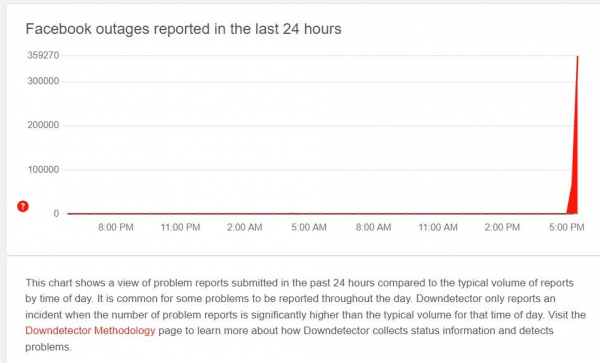The height and width of the screenshot is (363, 600).
Task: Click the 100000 y-axis label
Action: [x=43, y=169]
